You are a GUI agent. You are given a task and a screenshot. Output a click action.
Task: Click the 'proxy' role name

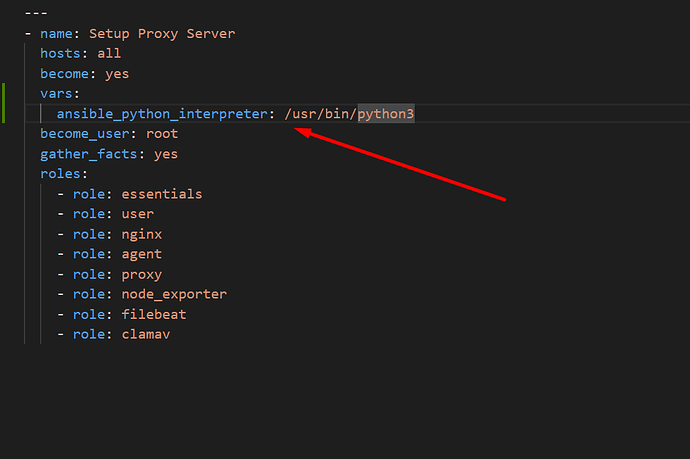pos(142,274)
